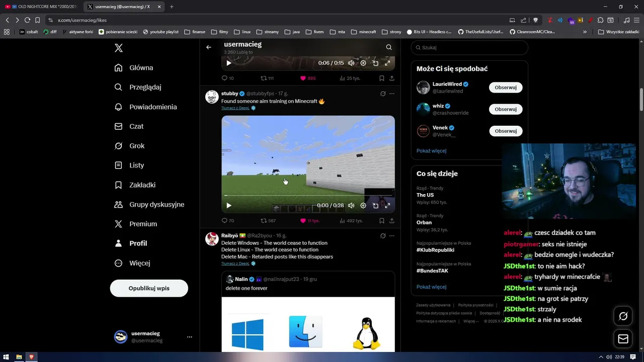Mute the Minecraft video volume icon

[351, 206]
